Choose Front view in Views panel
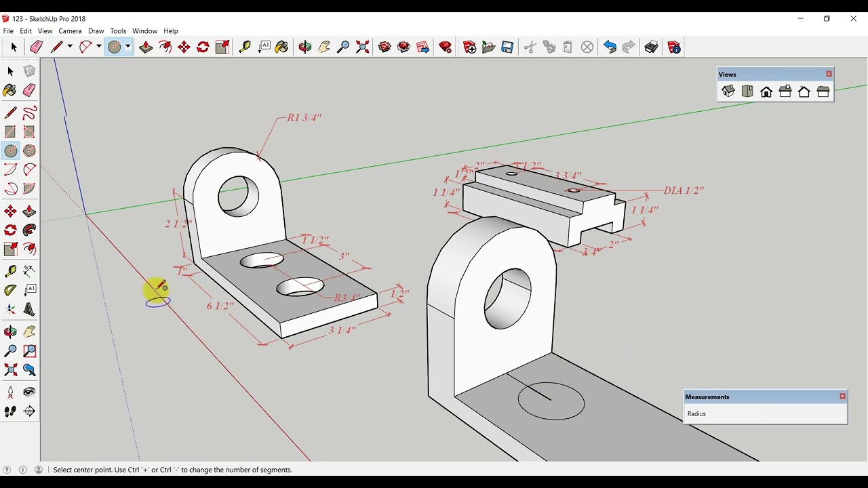The image size is (868, 488). coord(766,91)
